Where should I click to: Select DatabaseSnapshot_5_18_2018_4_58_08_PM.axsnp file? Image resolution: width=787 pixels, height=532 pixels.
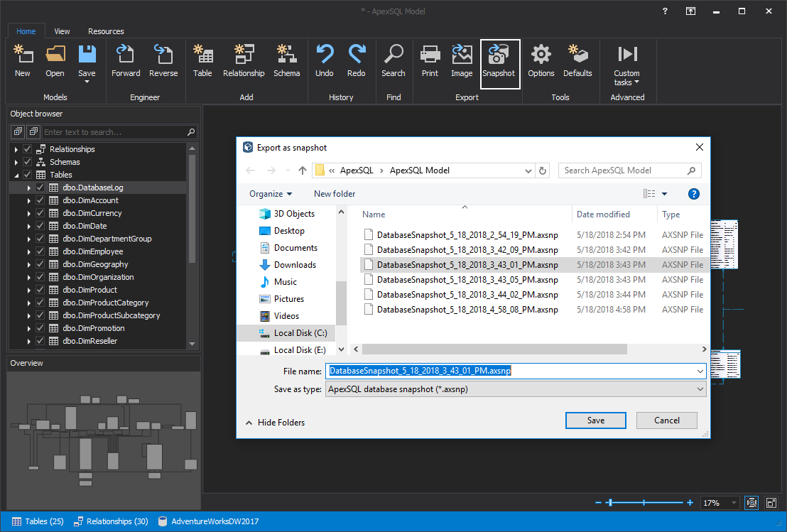[x=467, y=310]
